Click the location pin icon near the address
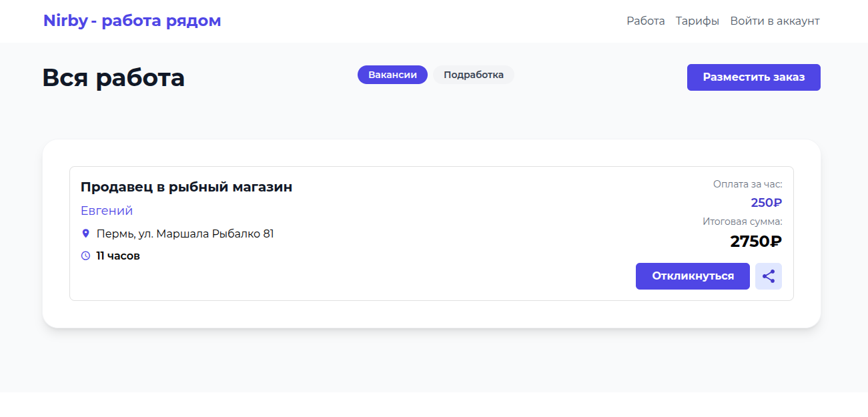Screen dimensions: 868x417 click(85, 234)
